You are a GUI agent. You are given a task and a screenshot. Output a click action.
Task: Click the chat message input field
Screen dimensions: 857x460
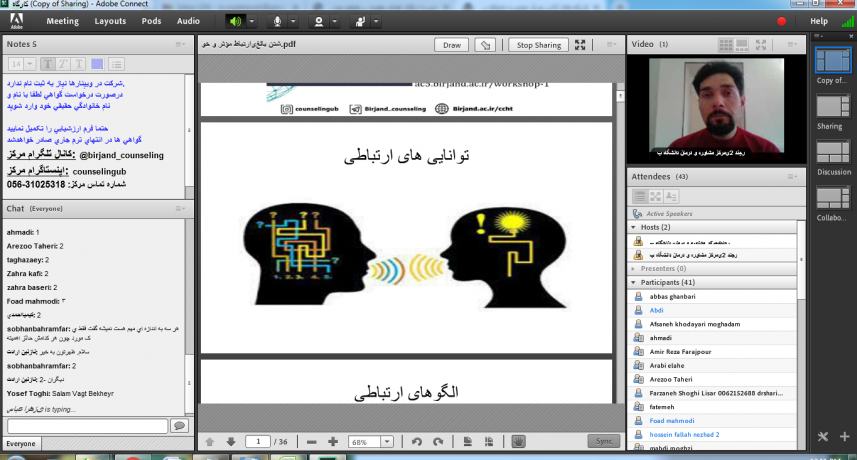point(87,426)
